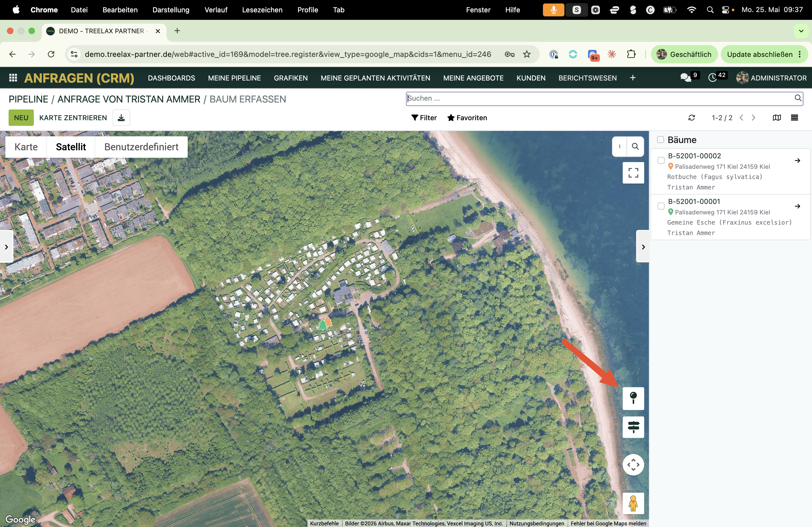
Task: Go to the previous records page
Action: pos(741,118)
